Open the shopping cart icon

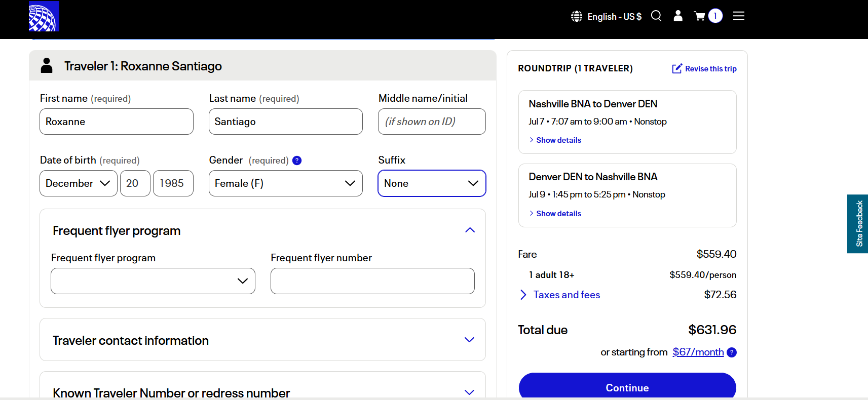tap(700, 16)
